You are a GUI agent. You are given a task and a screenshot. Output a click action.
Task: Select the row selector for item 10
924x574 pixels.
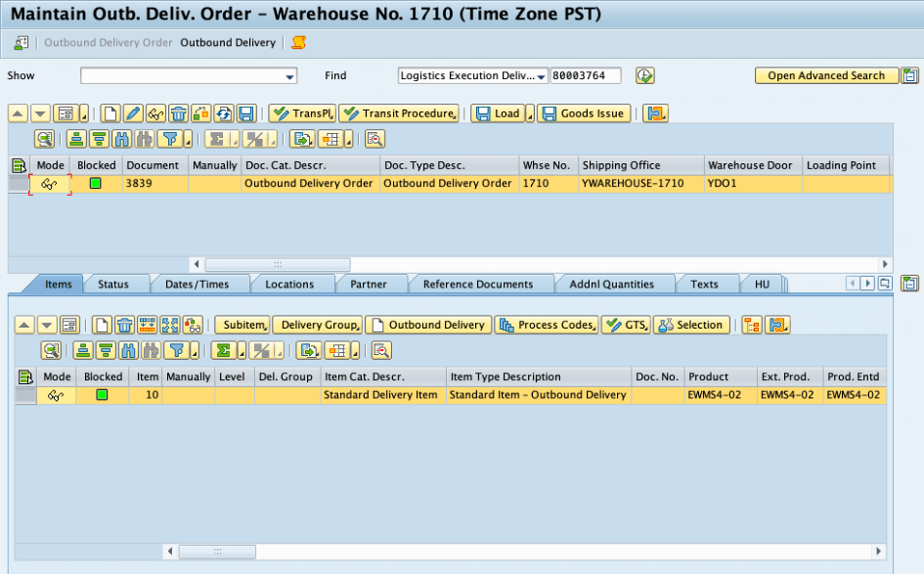[x=25, y=395]
